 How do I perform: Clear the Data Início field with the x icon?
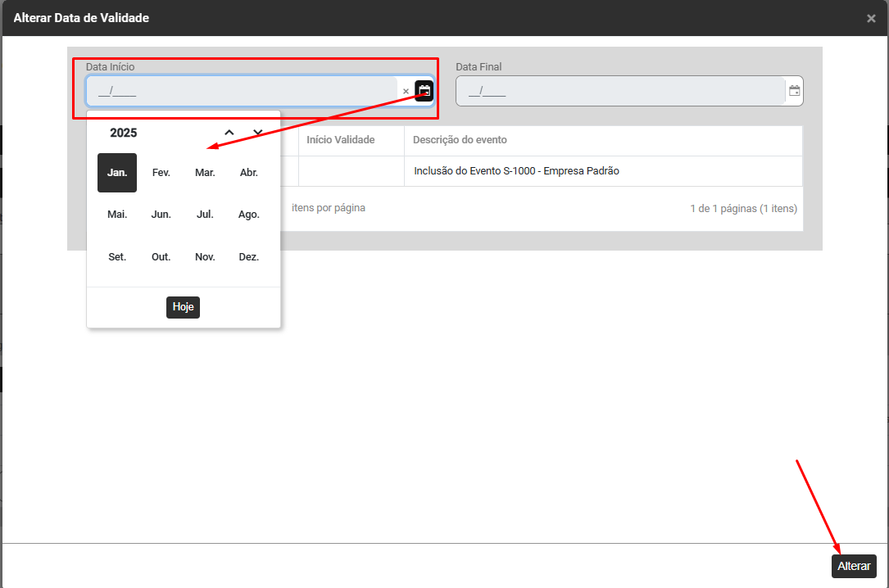406,91
